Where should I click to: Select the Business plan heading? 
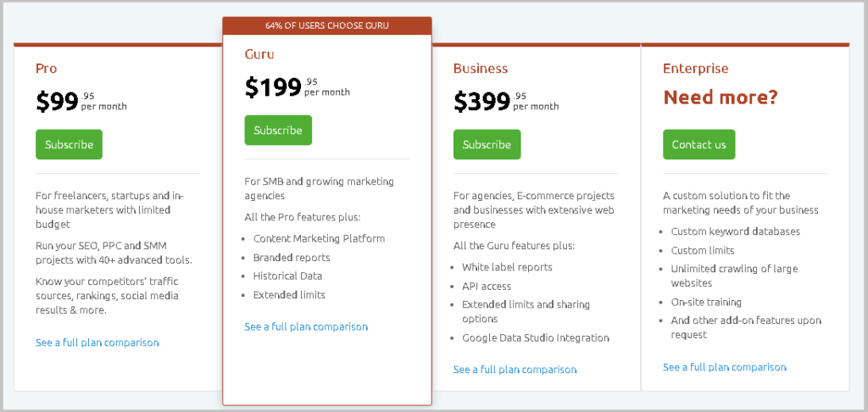click(x=481, y=69)
